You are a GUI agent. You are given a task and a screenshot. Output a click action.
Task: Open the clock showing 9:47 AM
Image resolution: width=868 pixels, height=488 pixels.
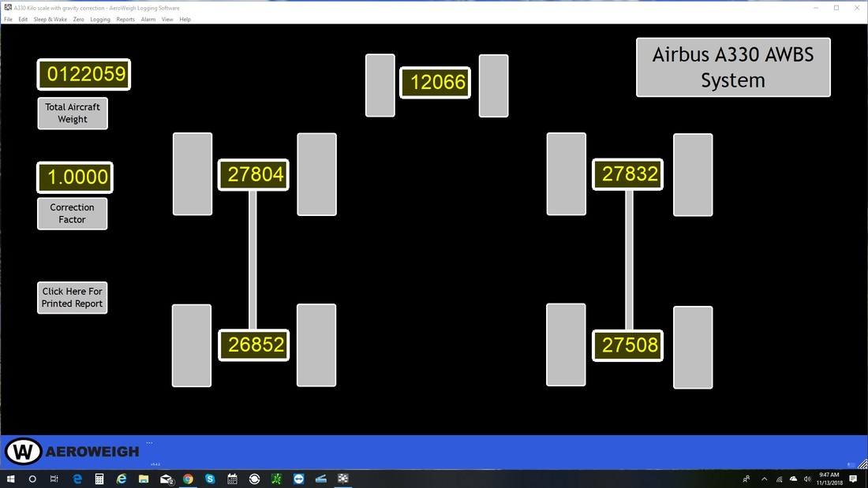829,479
